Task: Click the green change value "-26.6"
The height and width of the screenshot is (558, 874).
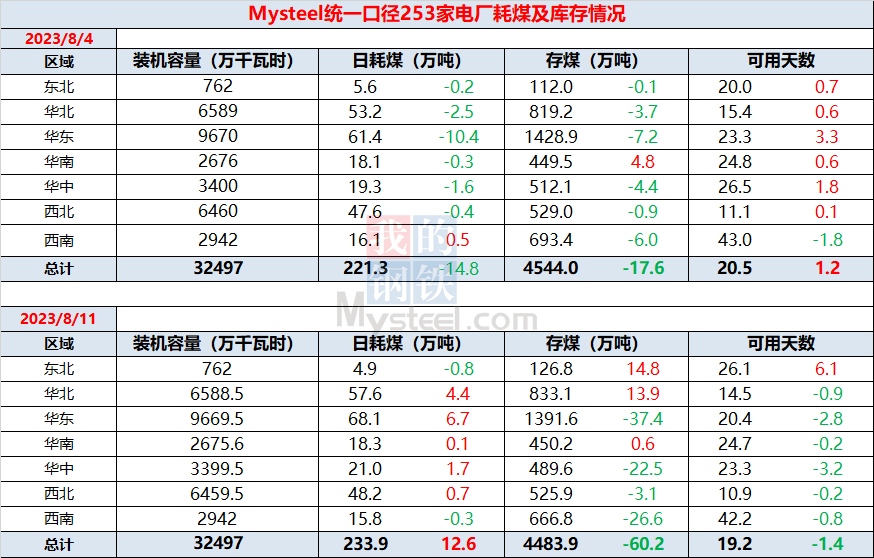Action: [x=643, y=520]
